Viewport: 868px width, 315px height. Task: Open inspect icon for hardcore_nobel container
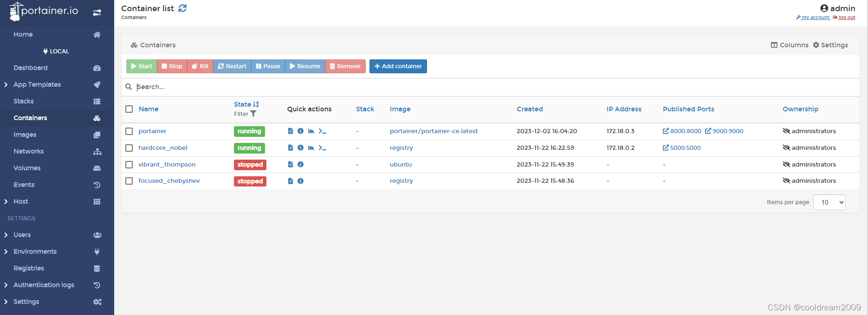pos(300,148)
